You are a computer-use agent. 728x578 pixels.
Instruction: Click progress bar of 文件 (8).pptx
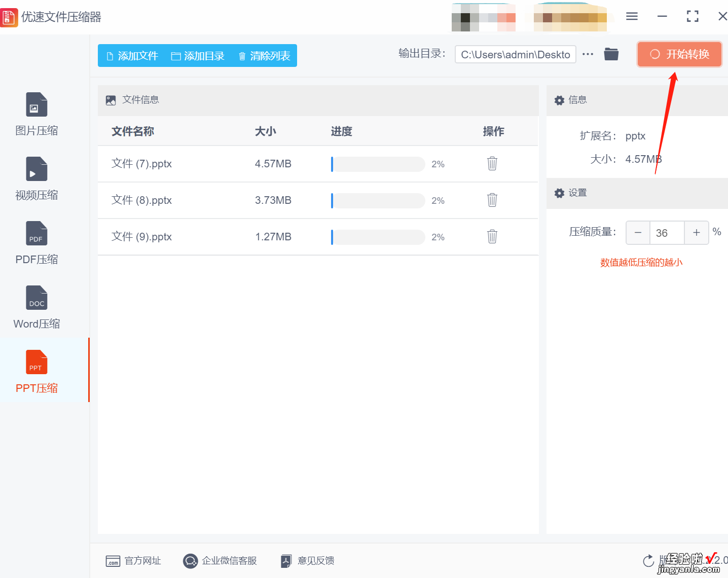click(378, 200)
